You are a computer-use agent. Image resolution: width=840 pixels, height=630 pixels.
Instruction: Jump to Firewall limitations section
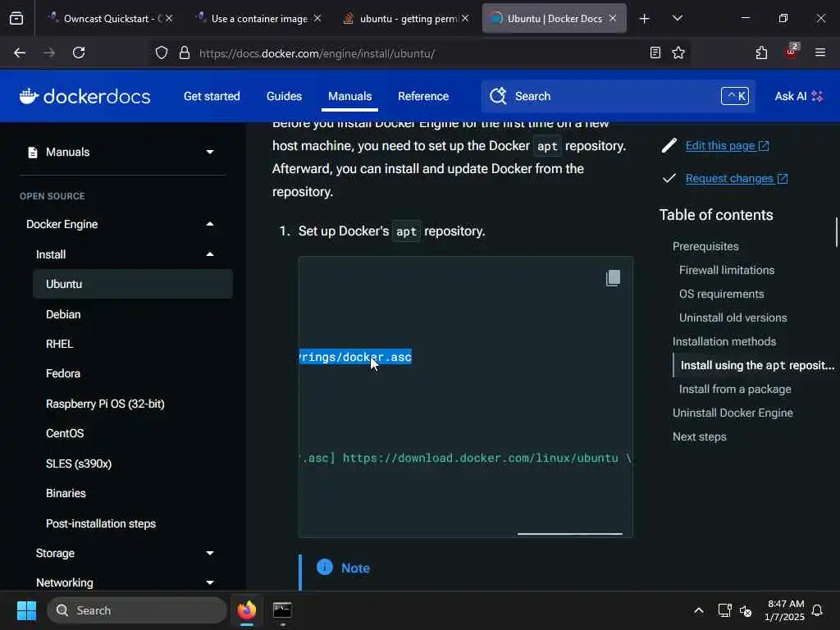pyautogui.click(x=727, y=270)
